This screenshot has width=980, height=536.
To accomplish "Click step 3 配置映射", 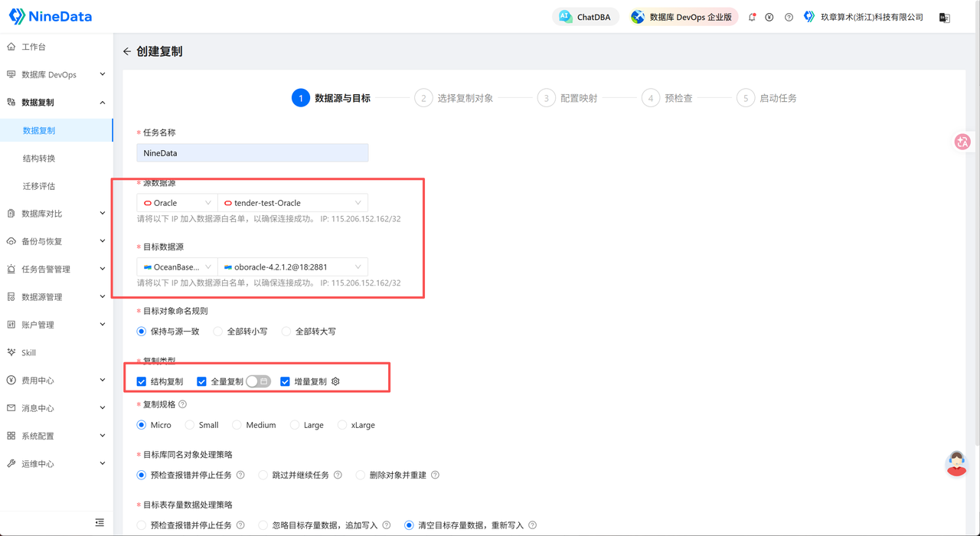I will tap(567, 98).
